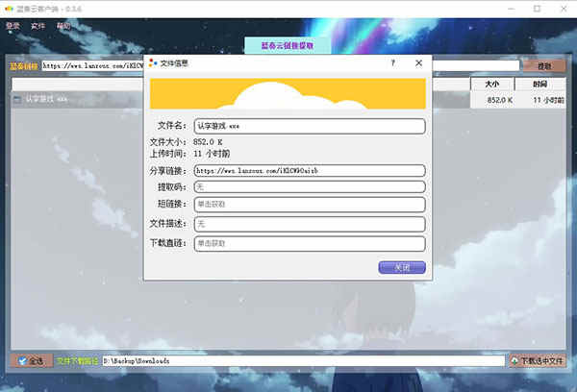Open the 登录 menu
This screenshot has width=577, height=392.
point(13,26)
